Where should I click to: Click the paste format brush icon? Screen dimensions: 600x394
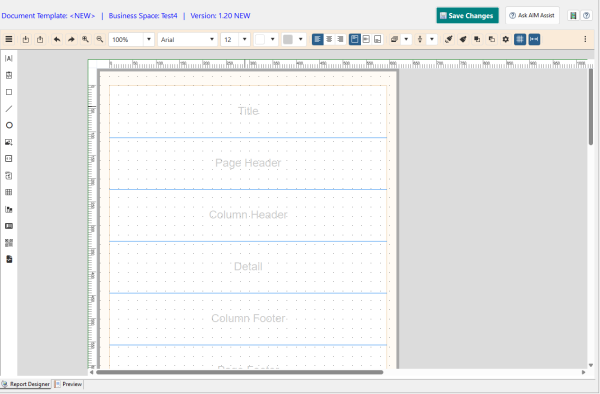[463, 39]
